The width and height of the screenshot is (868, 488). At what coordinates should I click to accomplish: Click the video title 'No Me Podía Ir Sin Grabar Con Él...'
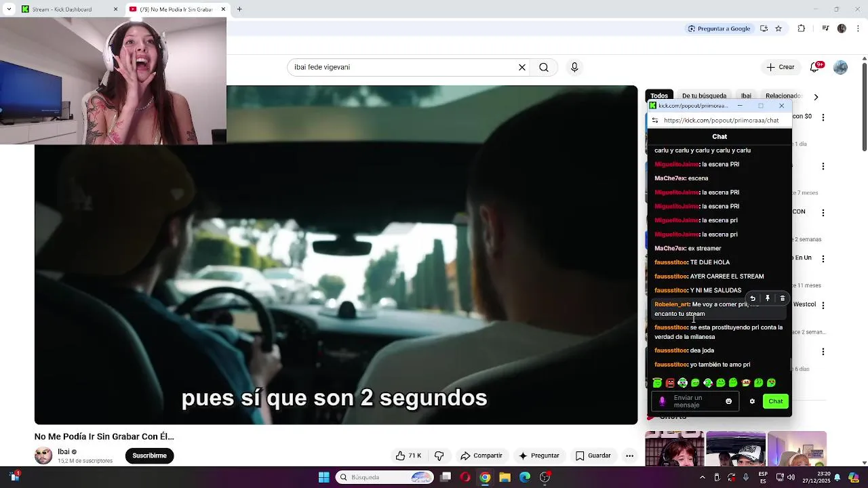[104, 436]
